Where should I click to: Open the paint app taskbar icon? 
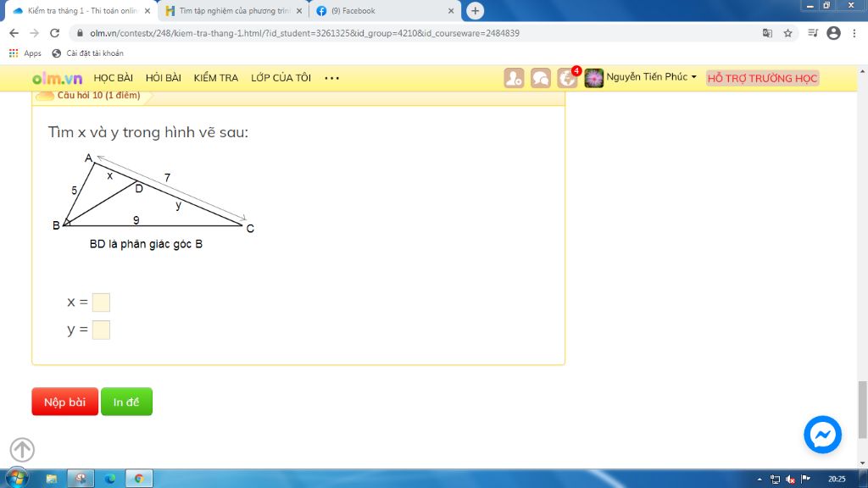coord(81,479)
